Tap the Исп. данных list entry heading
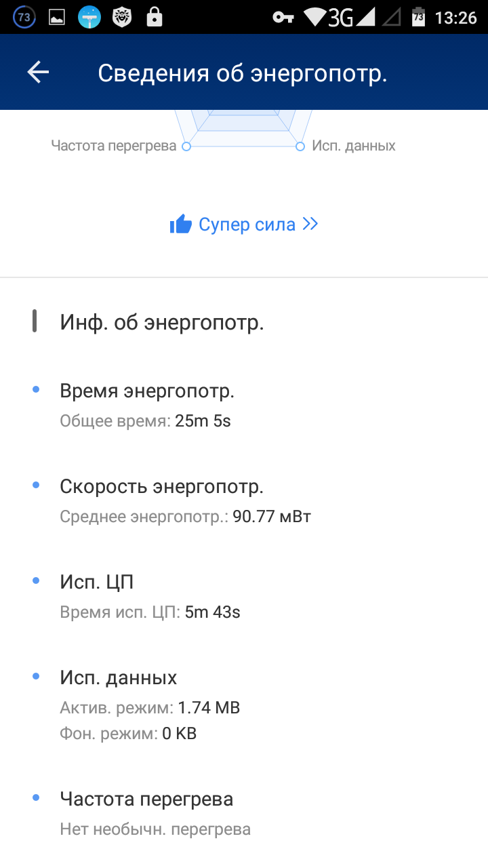This screenshot has height=868, width=488. (119, 677)
